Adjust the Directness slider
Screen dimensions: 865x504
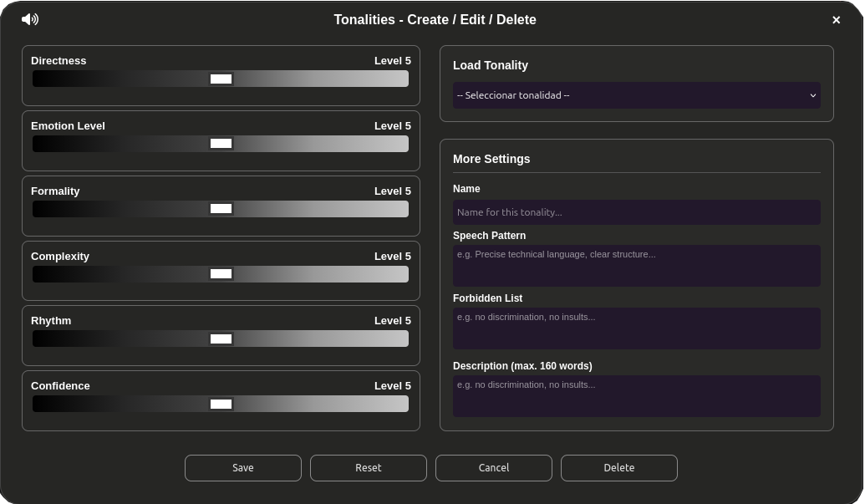click(221, 79)
